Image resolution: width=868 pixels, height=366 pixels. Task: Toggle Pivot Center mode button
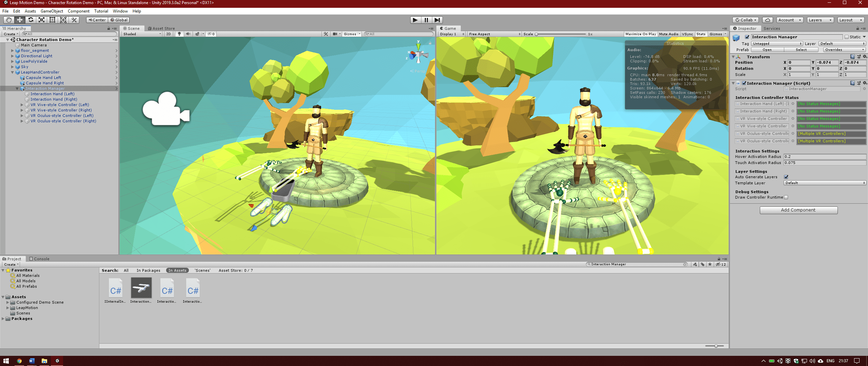coord(97,20)
